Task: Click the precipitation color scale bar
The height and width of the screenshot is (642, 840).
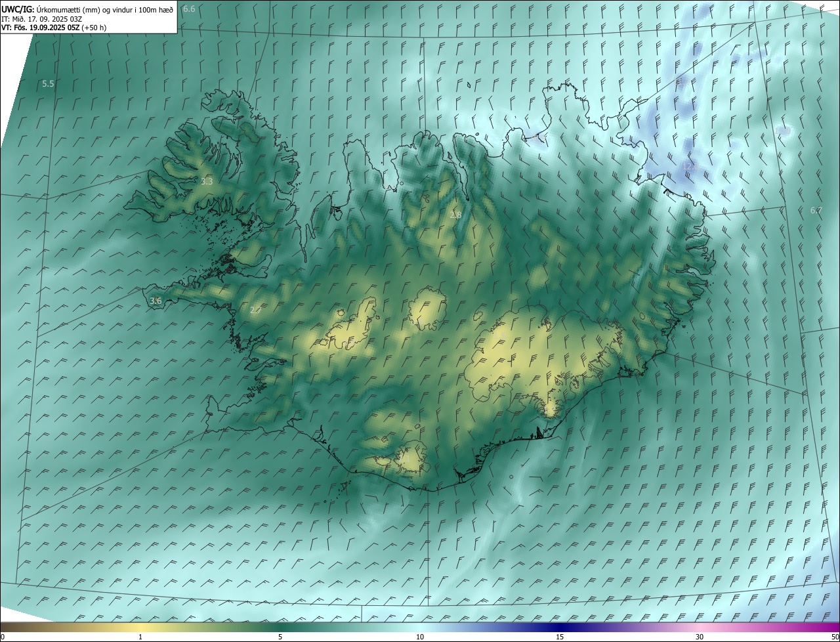Action: coord(420,628)
